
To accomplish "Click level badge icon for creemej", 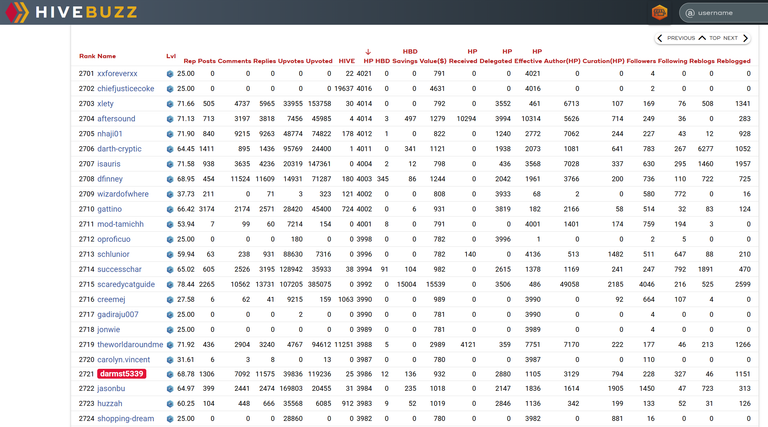I will (170, 300).
